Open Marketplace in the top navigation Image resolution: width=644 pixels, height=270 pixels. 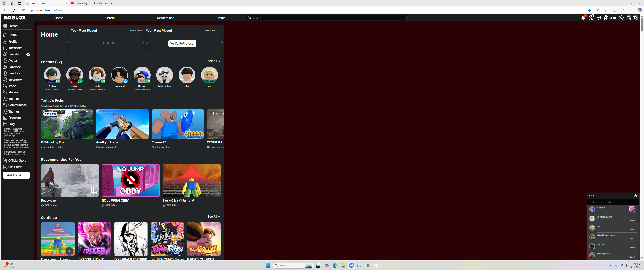165,18
